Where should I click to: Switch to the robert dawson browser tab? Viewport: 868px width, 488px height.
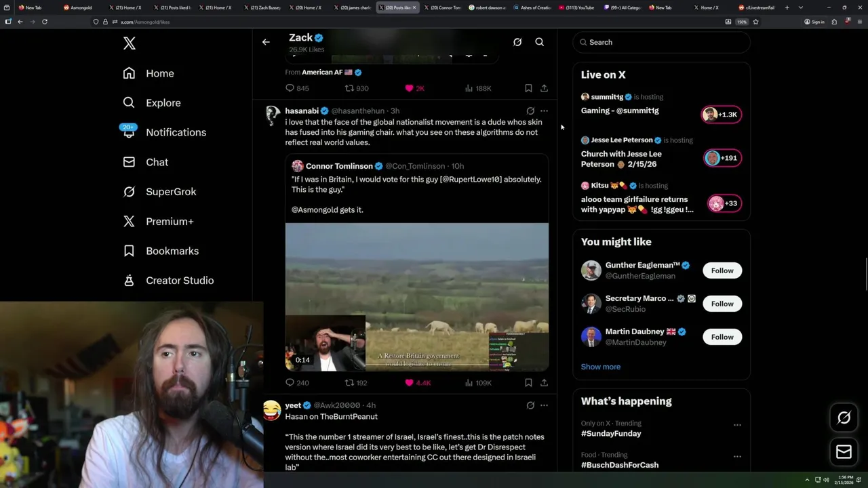[486, 7]
